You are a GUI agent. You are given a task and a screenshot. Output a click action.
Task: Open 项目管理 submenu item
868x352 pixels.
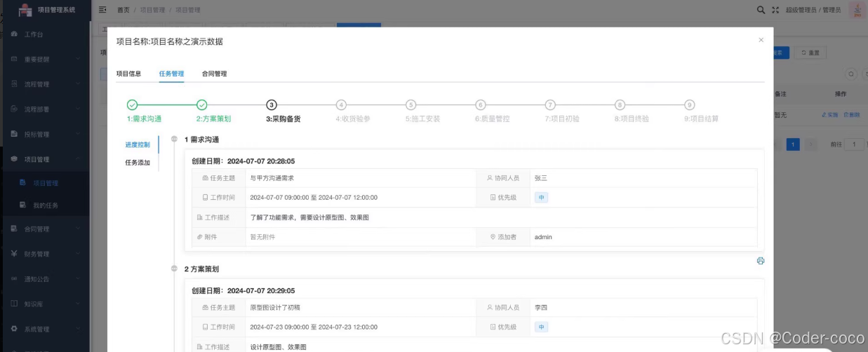45,183
